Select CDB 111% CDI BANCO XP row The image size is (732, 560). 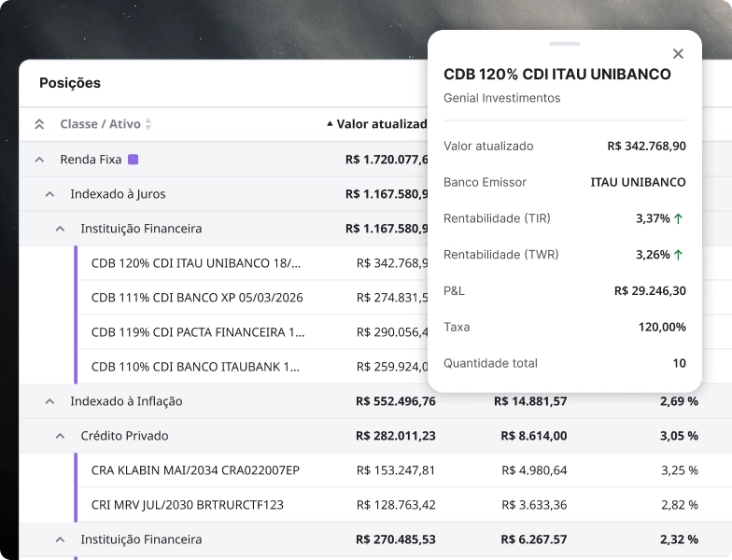(252, 298)
